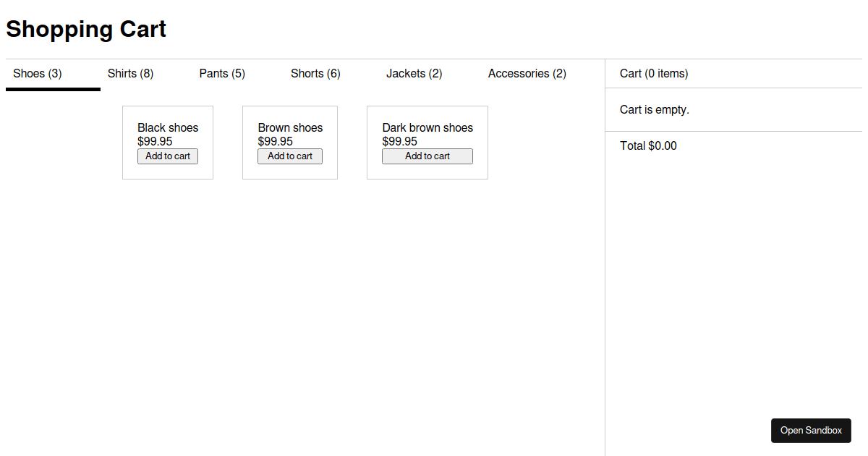Image resolution: width=868 pixels, height=456 pixels.
Task: Click the Cart (0 items) header
Action: click(x=654, y=74)
